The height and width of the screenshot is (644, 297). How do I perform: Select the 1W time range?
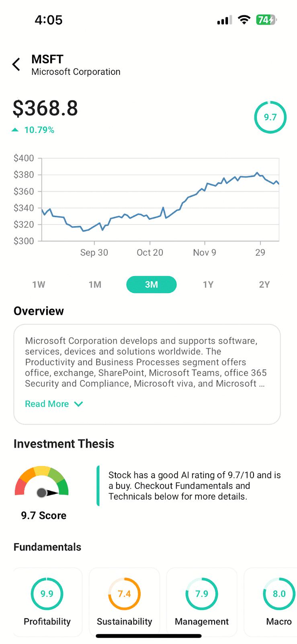[39, 285]
